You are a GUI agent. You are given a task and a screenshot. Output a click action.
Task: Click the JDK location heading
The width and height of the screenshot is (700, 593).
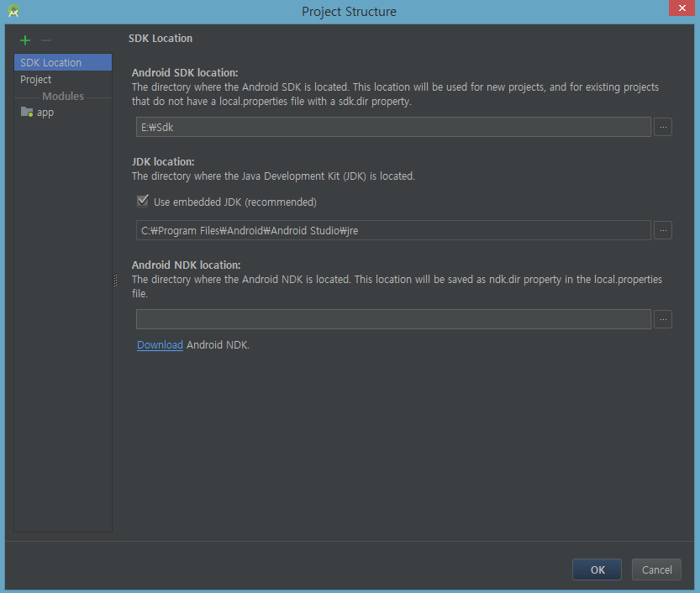click(163, 161)
